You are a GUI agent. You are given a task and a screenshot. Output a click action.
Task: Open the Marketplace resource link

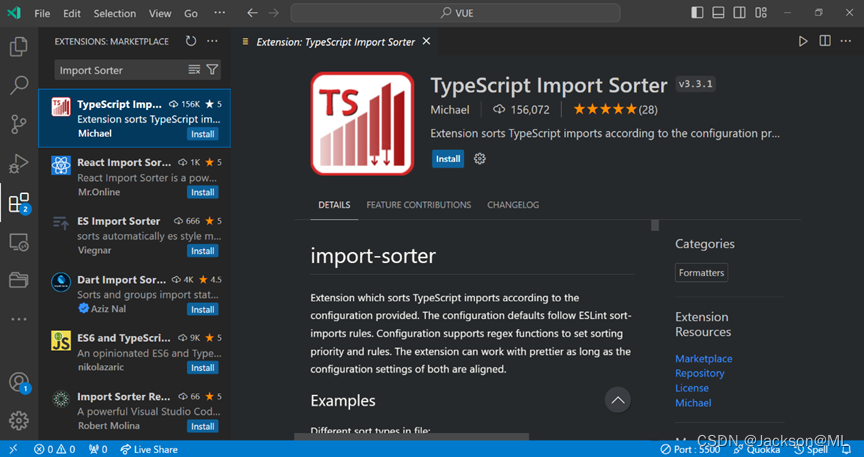coord(704,358)
